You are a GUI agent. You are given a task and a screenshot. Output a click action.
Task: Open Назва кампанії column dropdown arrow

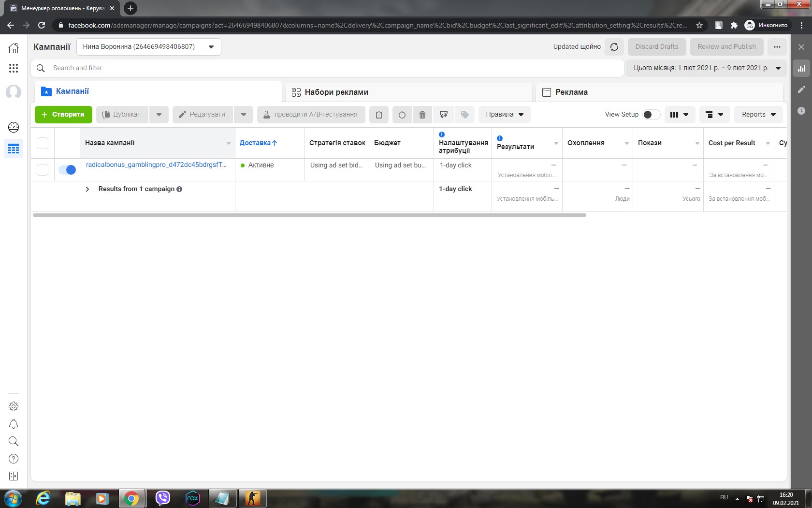click(229, 143)
